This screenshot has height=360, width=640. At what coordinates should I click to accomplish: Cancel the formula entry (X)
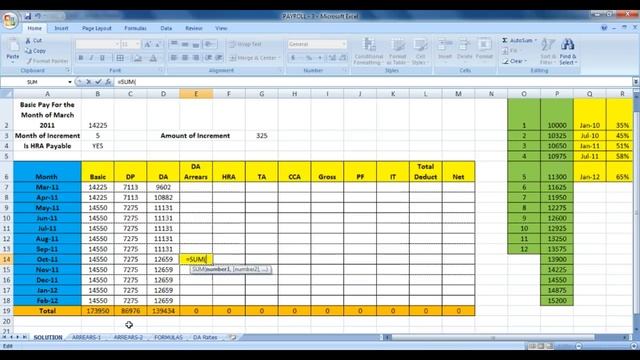tap(89, 82)
